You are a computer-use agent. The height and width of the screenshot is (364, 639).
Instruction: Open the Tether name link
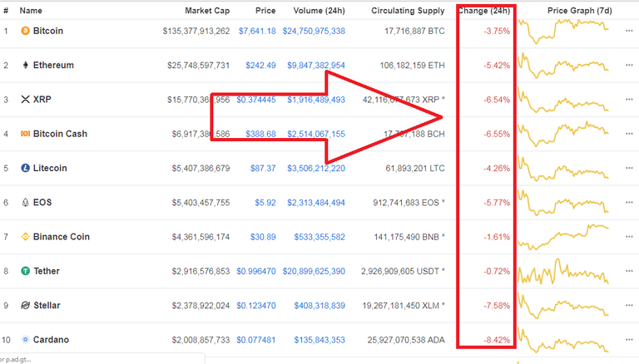click(x=47, y=271)
